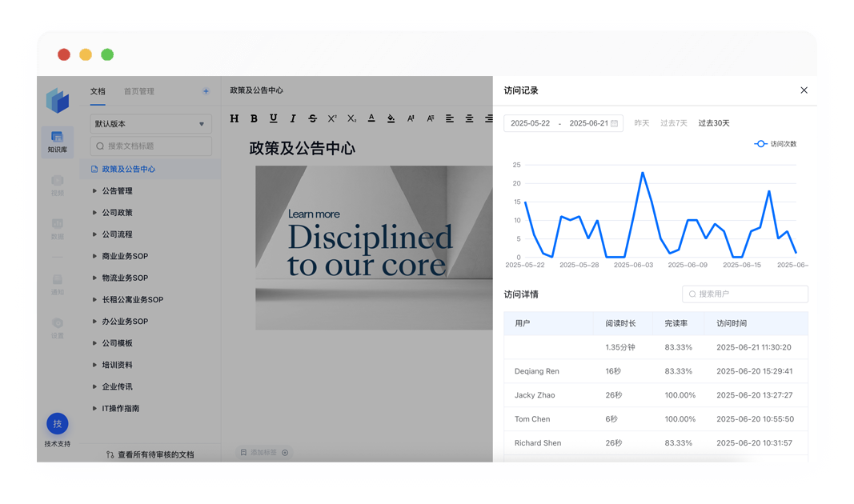The image size is (854, 504).
Task: Open the 知识库 sidebar icon
Action: pyautogui.click(x=57, y=142)
